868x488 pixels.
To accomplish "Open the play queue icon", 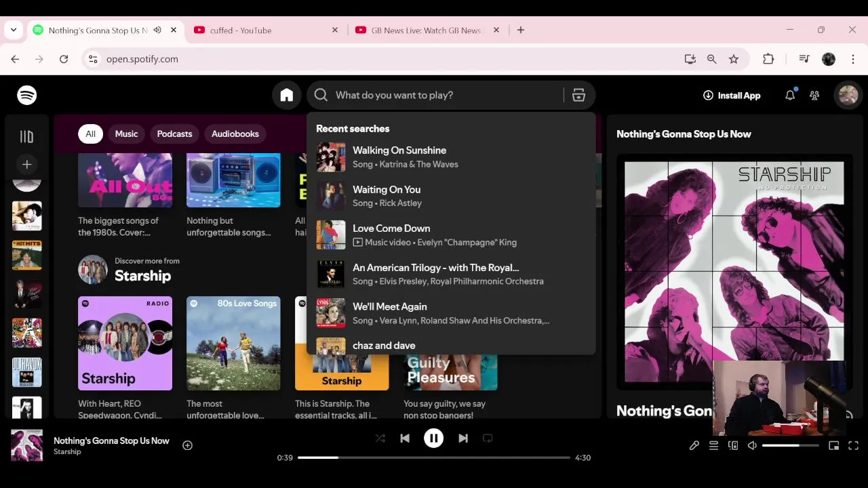I will pyautogui.click(x=713, y=445).
